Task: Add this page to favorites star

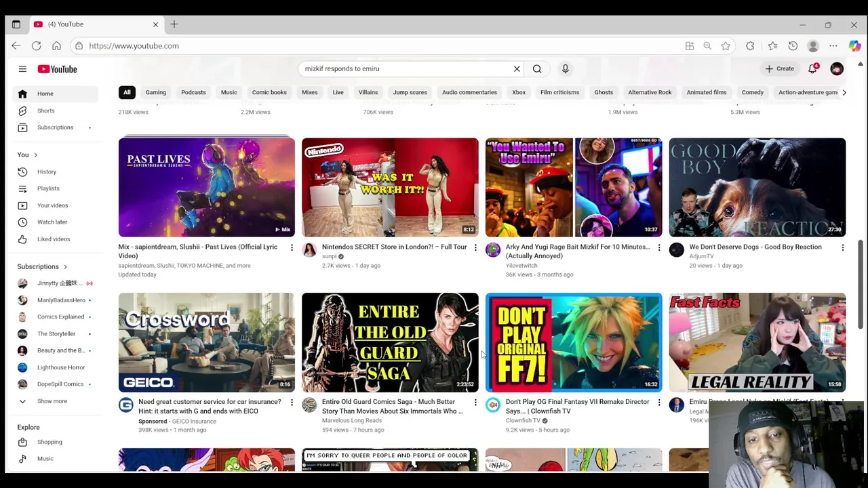Action: [x=726, y=45]
